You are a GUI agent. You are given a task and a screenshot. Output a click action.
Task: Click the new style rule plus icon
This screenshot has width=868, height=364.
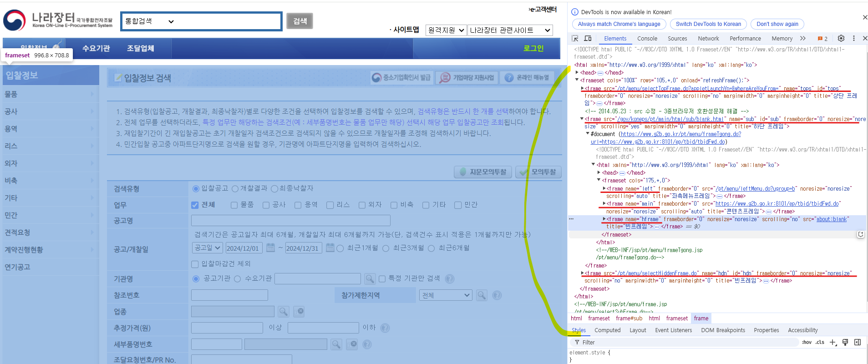pyautogui.click(x=832, y=342)
